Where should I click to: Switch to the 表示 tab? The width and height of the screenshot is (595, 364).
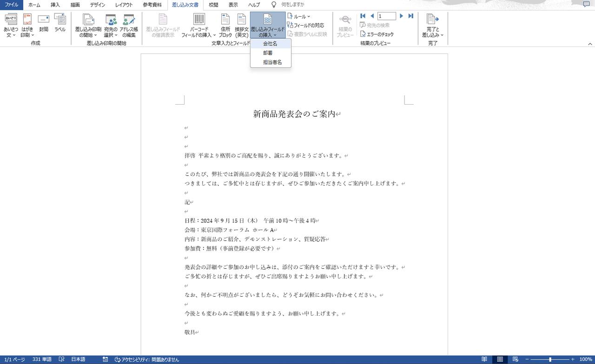[x=233, y=5]
